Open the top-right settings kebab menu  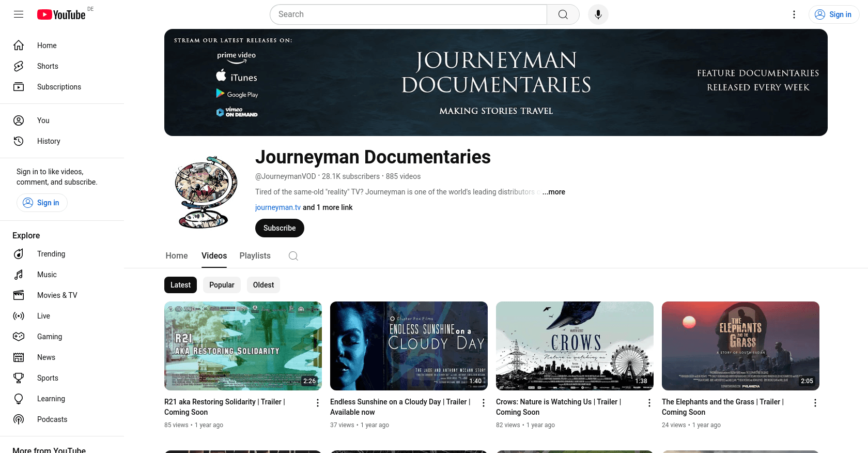pyautogui.click(x=794, y=14)
